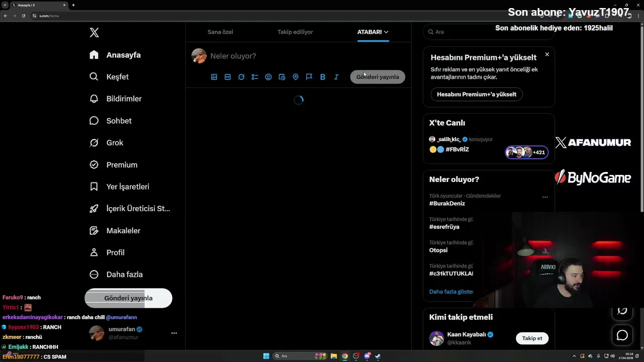644x362 pixels.
Task: Open the Premium page in the sidebar
Action: 114,164
